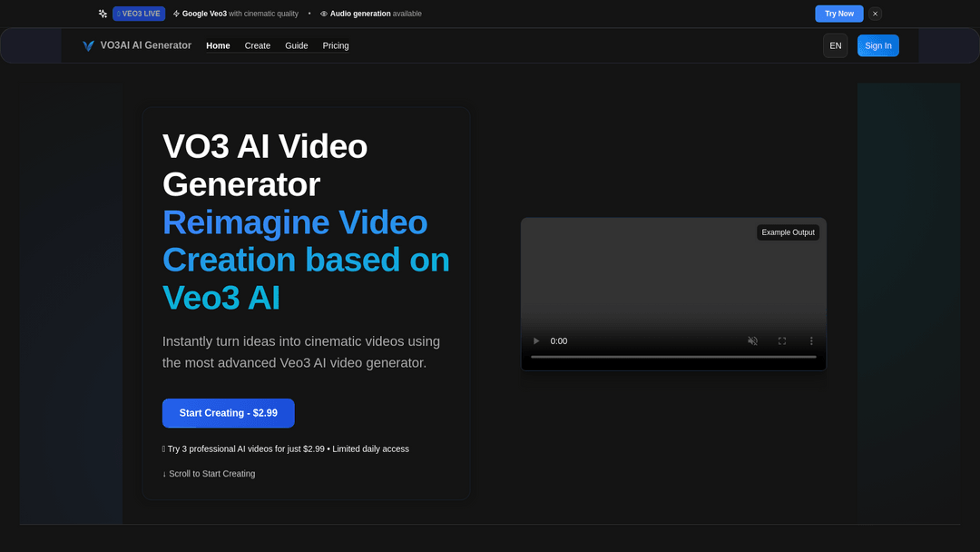
Task: Click the VO3 AI Video Generator heading
Action: (x=265, y=165)
